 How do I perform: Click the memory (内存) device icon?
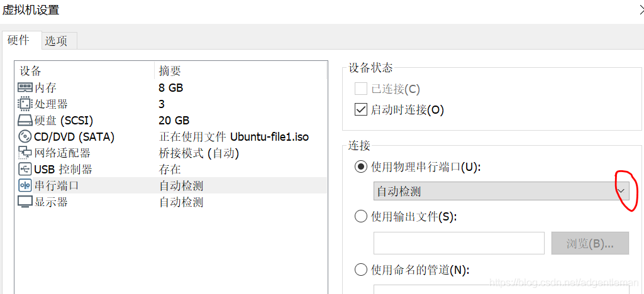25,88
